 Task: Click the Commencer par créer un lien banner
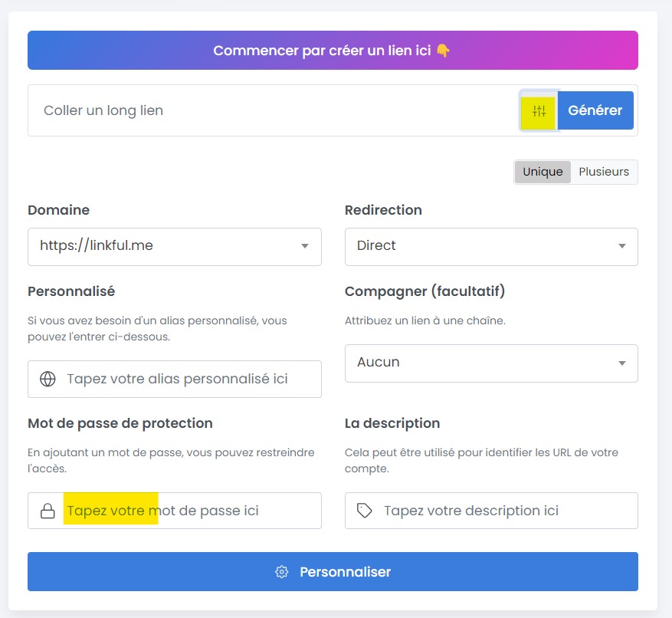point(333,50)
